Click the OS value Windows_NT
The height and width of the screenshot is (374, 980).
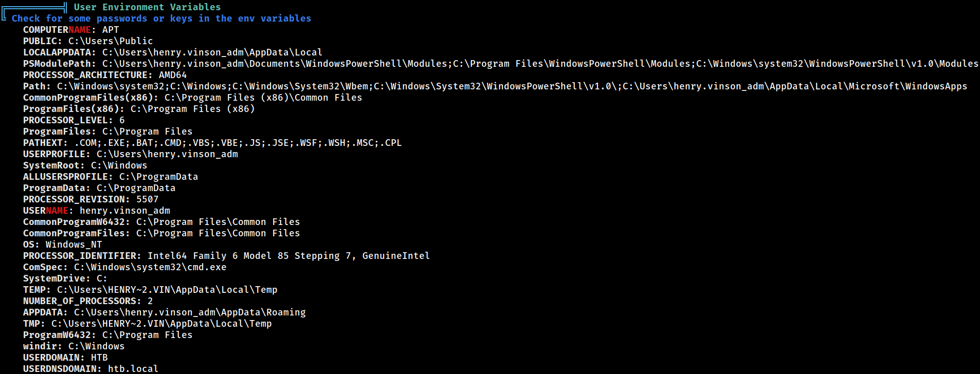pyautogui.click(x=74, y=245)
